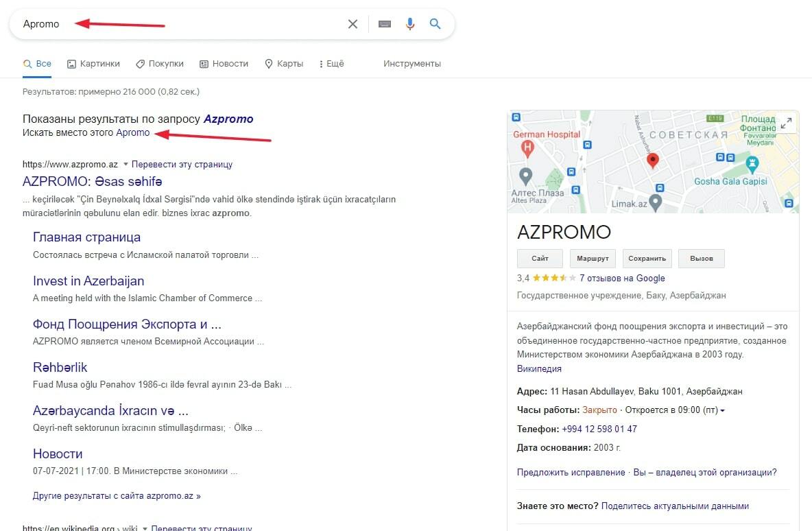Click the AZPROMO knowledge panel title
The height and width of the screenshot is (531, 812).
click(x=564, y=232)
